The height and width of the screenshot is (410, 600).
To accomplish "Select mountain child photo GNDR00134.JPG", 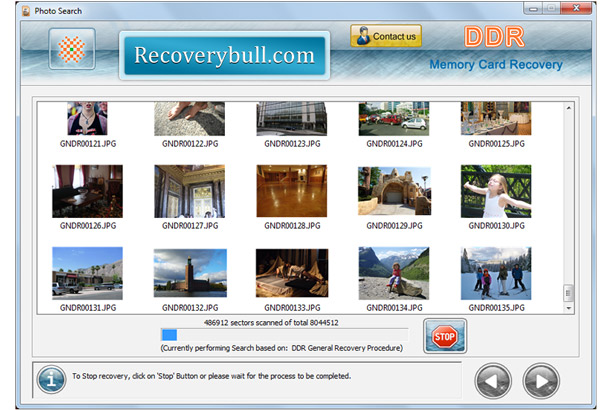I will click(394, 273).
